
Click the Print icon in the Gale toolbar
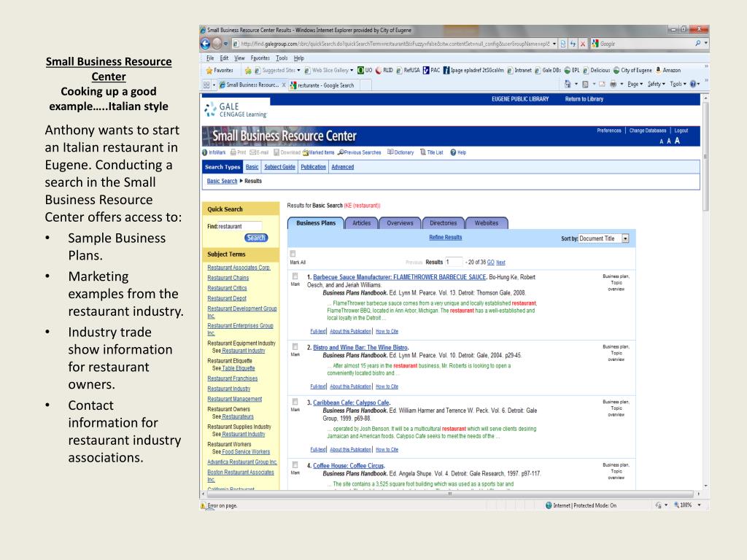[233, 153]
